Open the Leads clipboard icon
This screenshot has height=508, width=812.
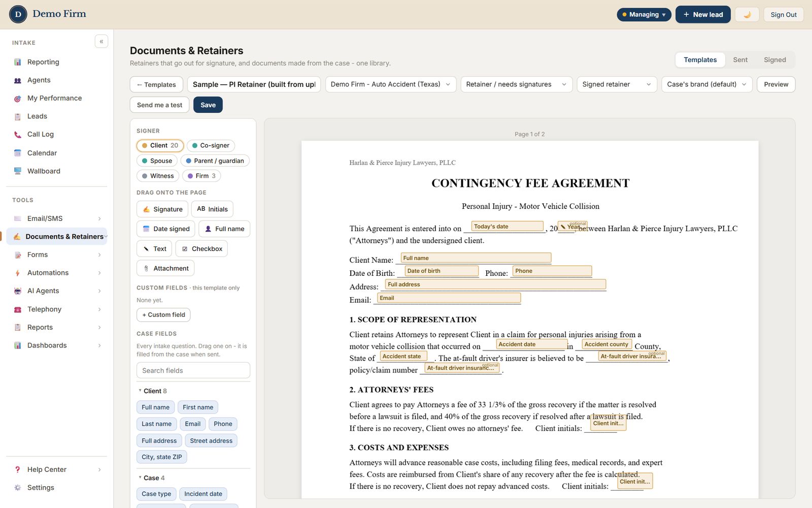(x=18, y=116)
